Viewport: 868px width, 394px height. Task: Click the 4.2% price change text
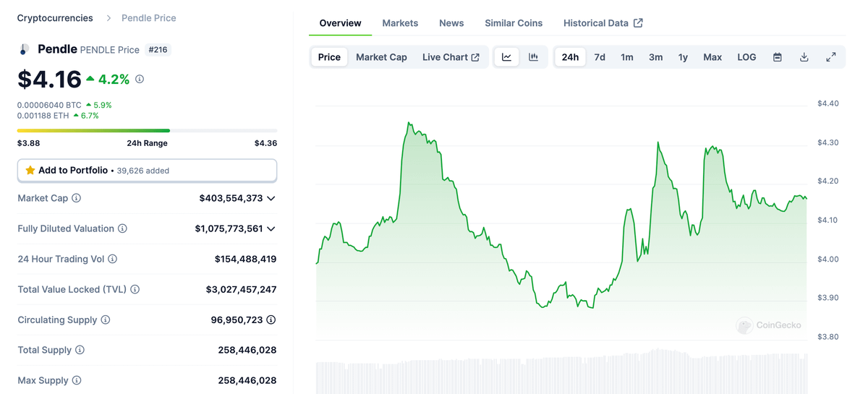point(114,80)
